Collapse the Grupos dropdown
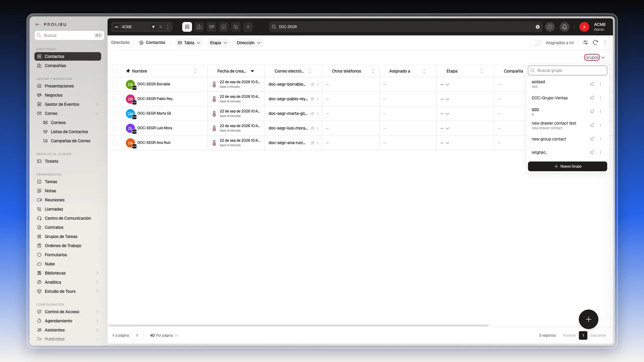Screen dimensions: 644x362 click(x=594, y=57)
